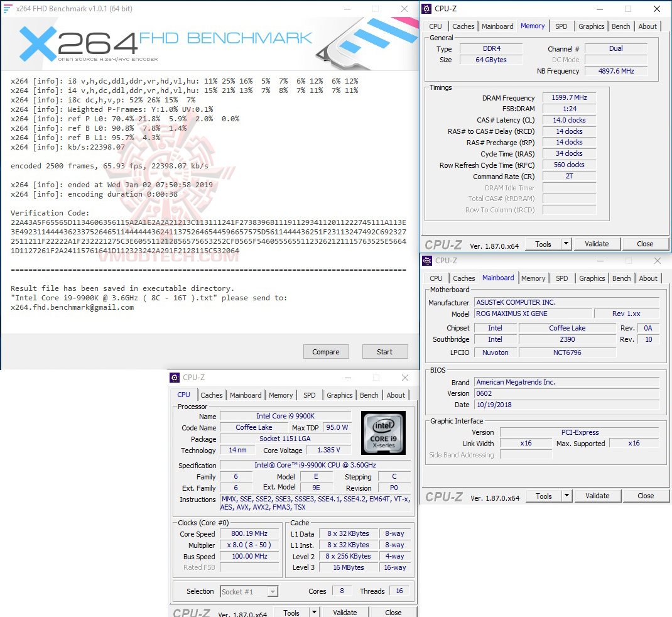Open the Socket #1 selection dropdown
Viewport: 672px width, 617px height.
coord(273,591)
